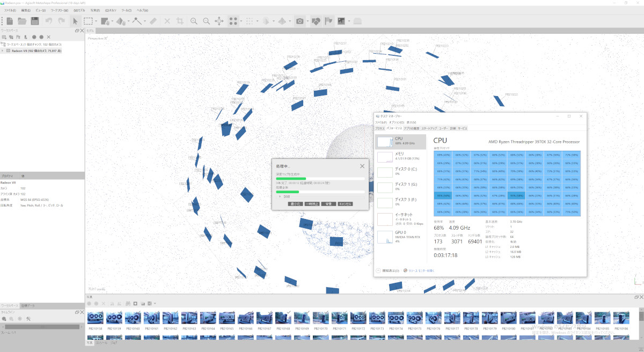Select the arrow Navigation tool
The image size is (644, 352).
pos(75,21)
